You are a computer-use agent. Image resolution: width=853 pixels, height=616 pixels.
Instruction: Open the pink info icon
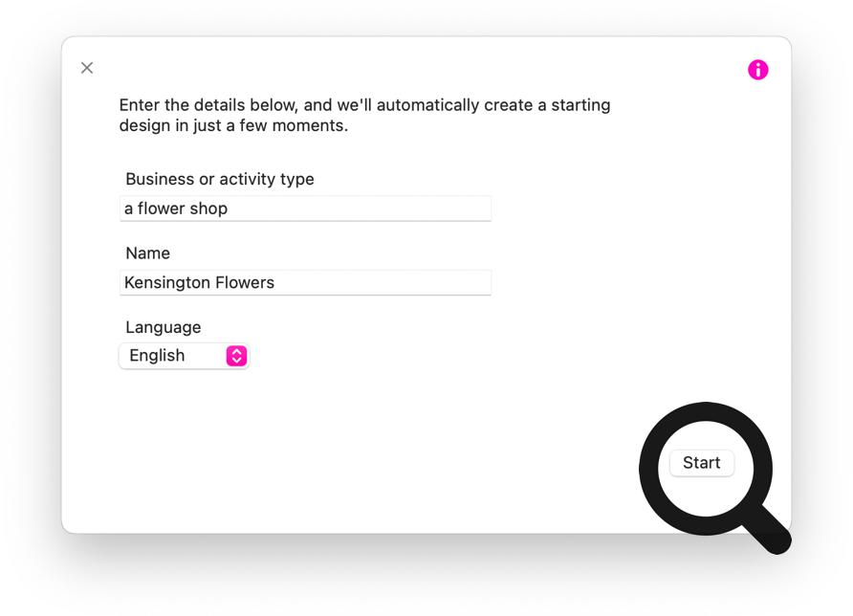tap(758, 70)
